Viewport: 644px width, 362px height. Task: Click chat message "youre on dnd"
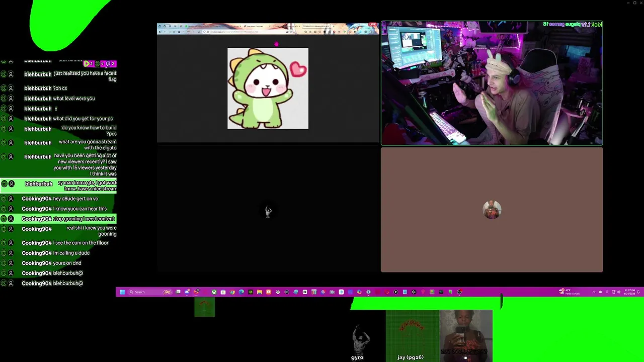tap(67, 263)
